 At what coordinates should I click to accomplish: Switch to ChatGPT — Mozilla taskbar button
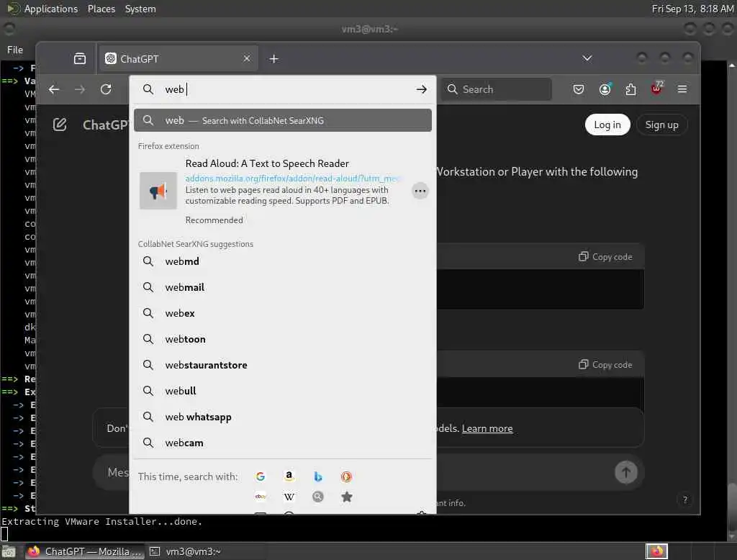[x=85, y=551]
